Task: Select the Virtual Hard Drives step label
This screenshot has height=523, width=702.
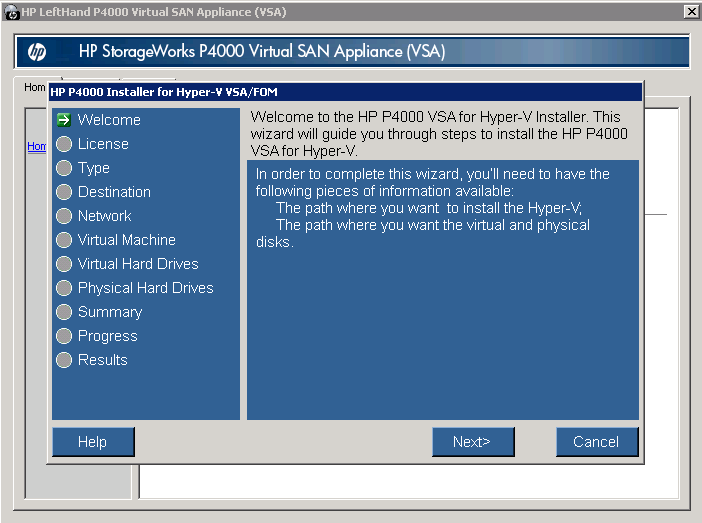Action: coord(138,264)
